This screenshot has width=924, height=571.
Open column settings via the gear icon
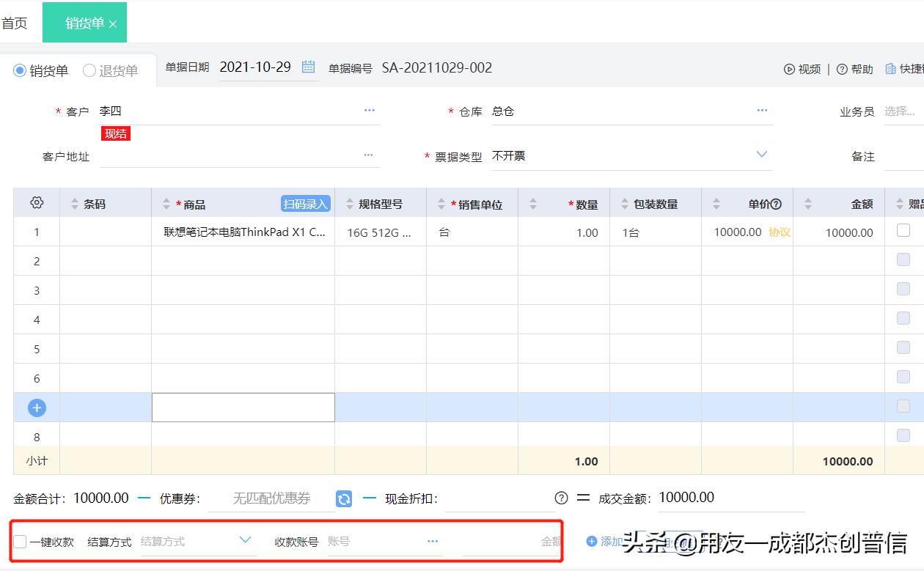pos(36,202)
